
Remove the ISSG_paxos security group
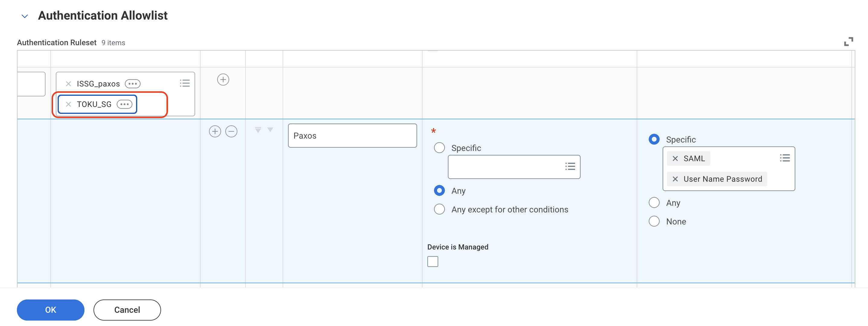[68, 83]
